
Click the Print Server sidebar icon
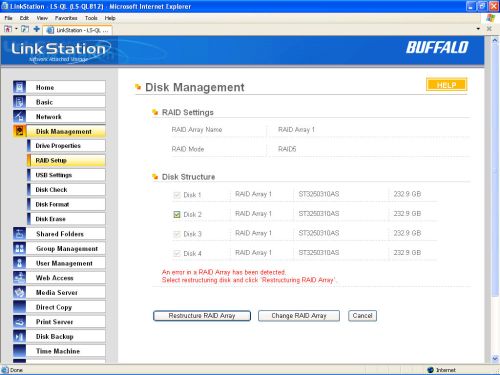pyautogui.click(x=19, y=322)
